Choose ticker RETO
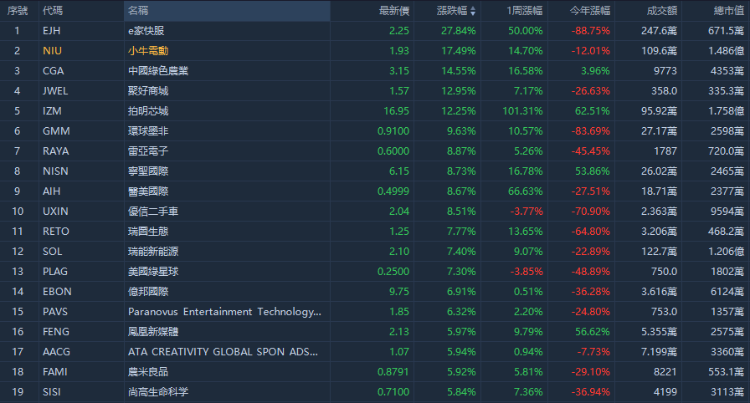The width and height of the screenshot is (750, 403). (x=56, y=231)
